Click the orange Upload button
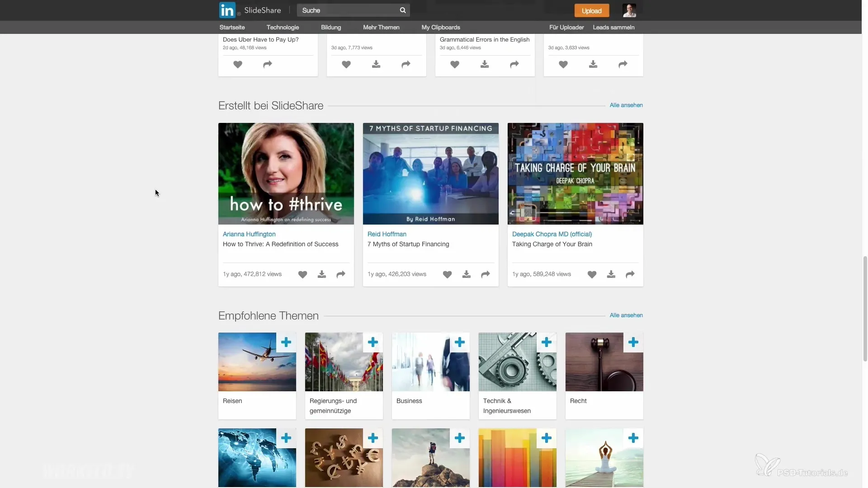The image size is (868, 488). (592, 10)
